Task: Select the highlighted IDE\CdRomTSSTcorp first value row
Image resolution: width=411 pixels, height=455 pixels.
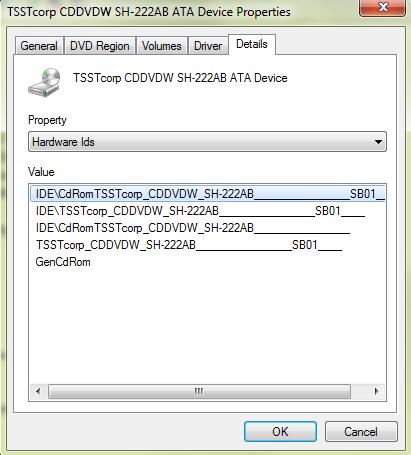Action: [208, 194]
